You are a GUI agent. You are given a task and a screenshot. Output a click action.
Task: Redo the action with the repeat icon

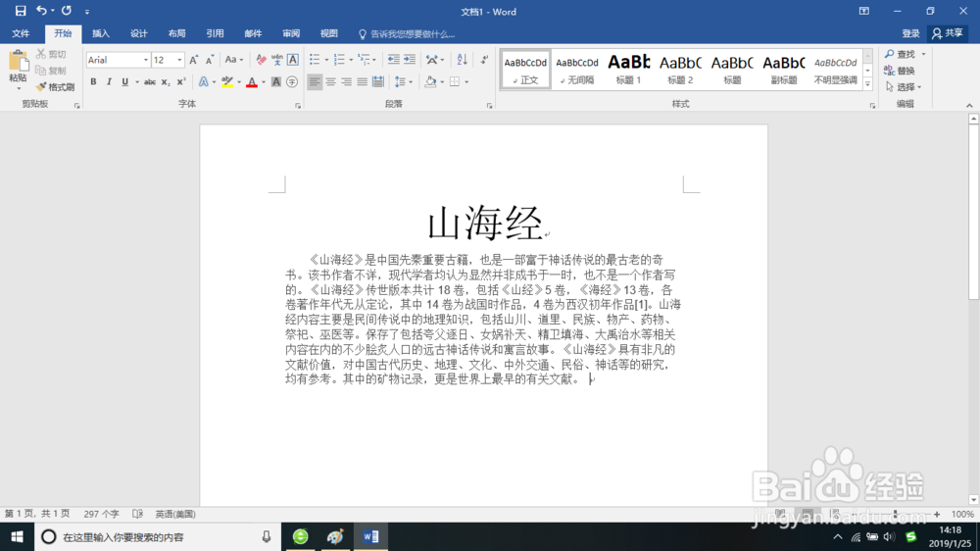pyautogui.click(x=67, y=11)
